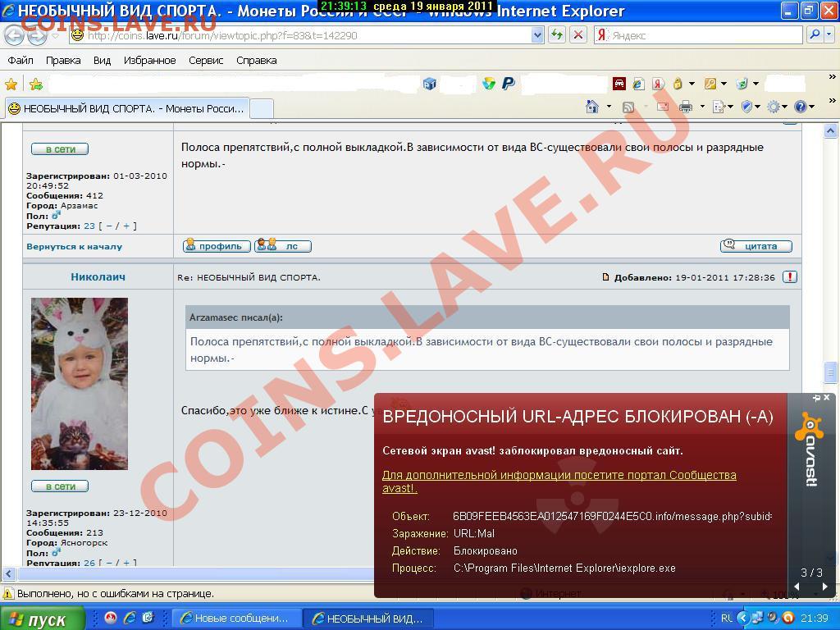The image size is (840, 630).
Task: Go forward using the browser Forward arrow
Action: 37,36
